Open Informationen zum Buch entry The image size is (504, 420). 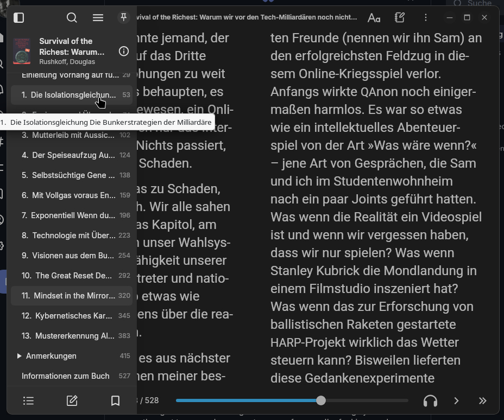click(x=66, y=376)
